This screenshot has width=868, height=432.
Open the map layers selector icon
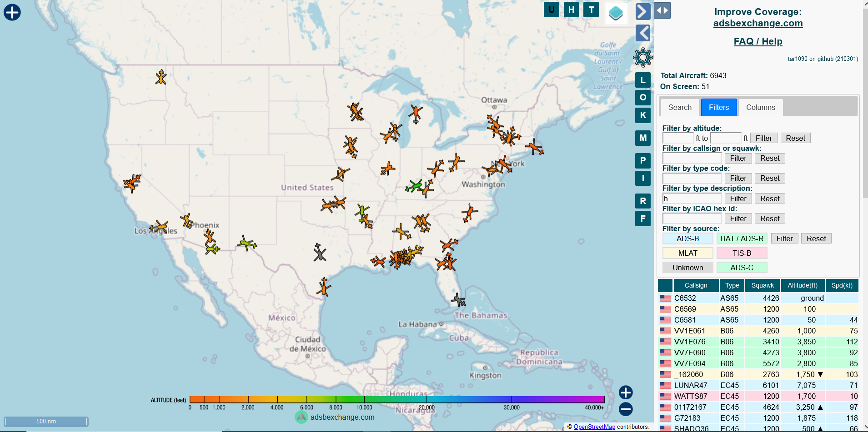pos(616,13)
